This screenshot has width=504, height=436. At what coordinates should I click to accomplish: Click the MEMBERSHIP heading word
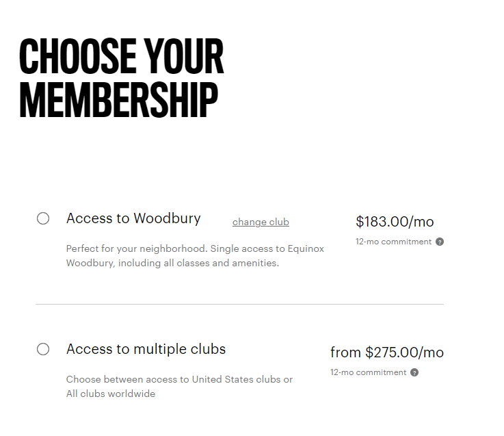click(x=118, y=99)
